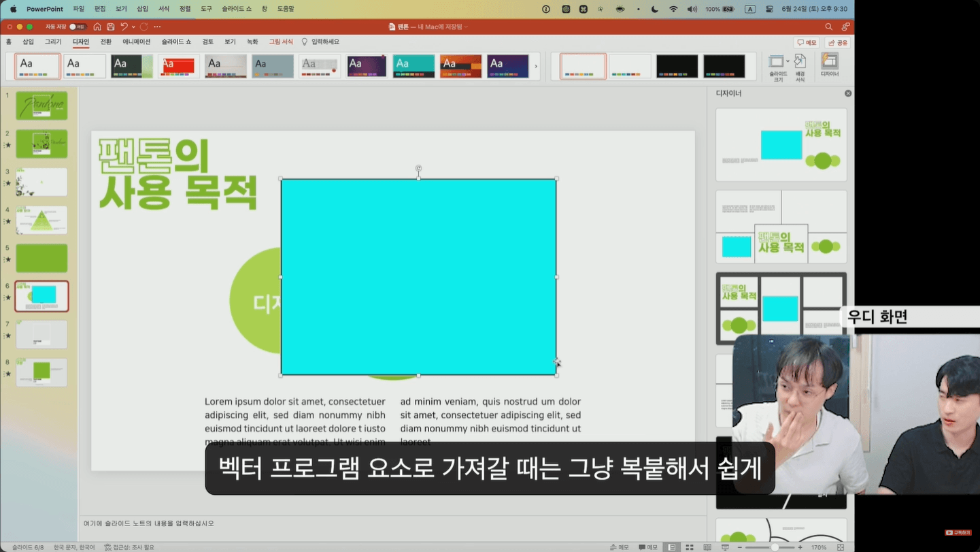The width and height of the screenshot is (980, 552).
Task: Open Control Center icon in menu bar
Action: 769,9
